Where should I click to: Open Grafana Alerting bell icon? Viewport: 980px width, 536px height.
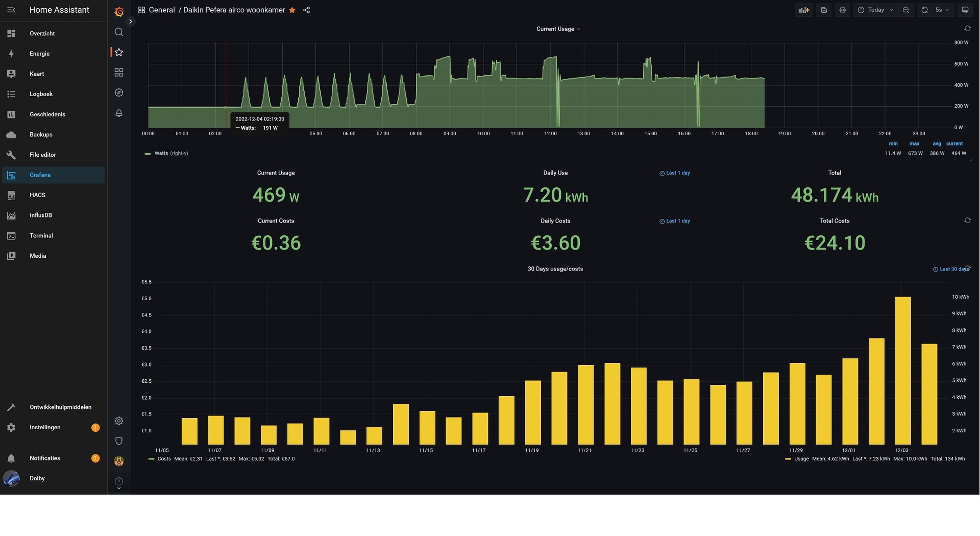coord(119,113)
